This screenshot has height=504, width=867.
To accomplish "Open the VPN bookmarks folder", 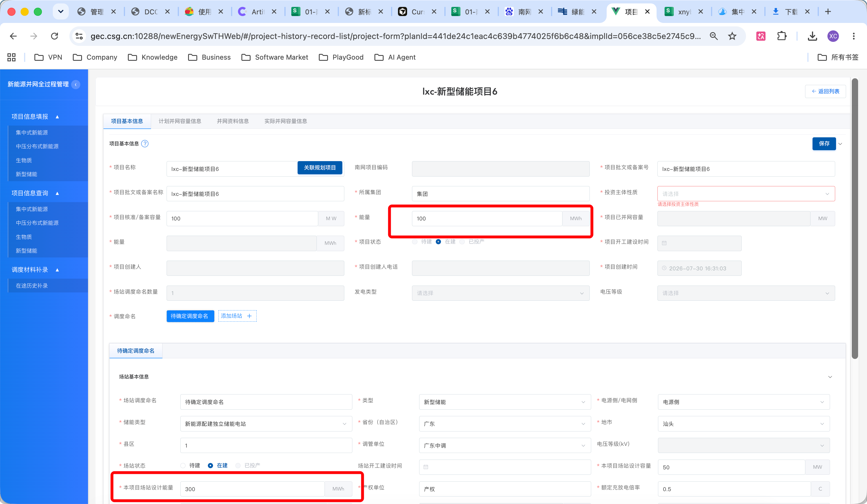I will click(48, 57).
